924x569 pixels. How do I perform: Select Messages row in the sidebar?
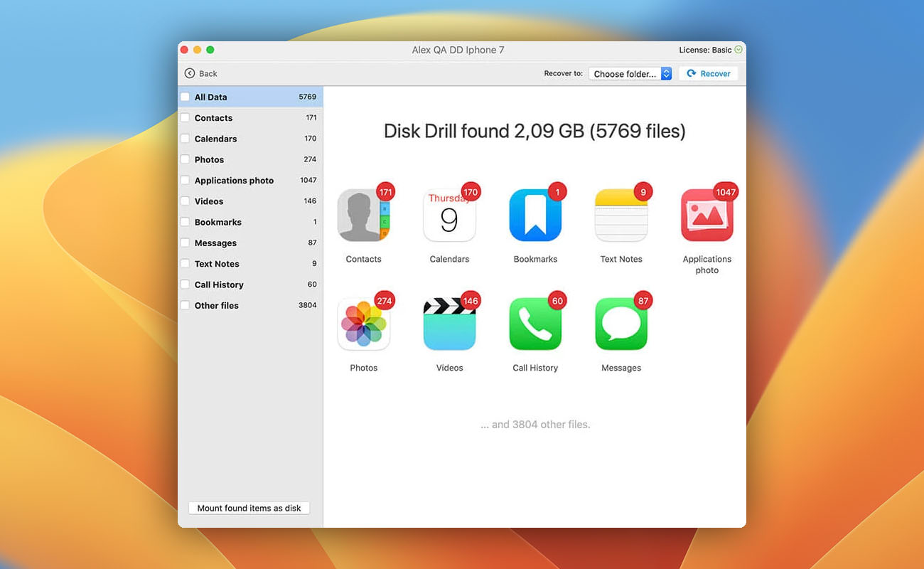(x=250, y=243)
